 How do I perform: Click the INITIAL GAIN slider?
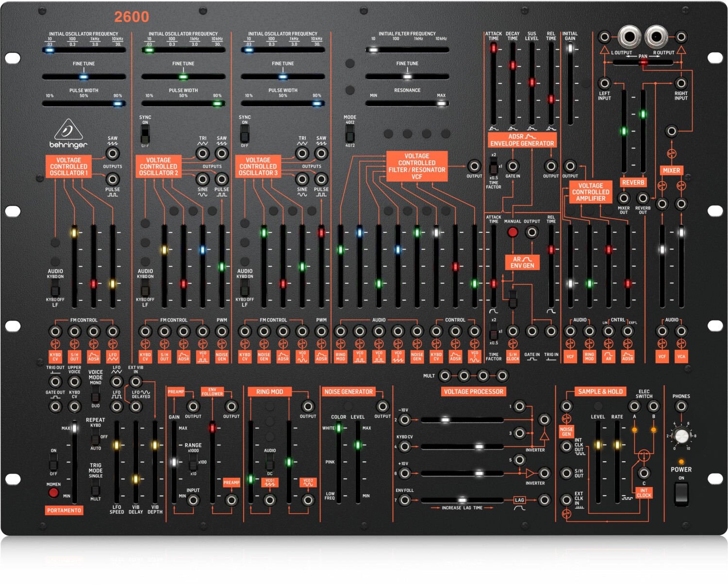click(x=570, y=83)
